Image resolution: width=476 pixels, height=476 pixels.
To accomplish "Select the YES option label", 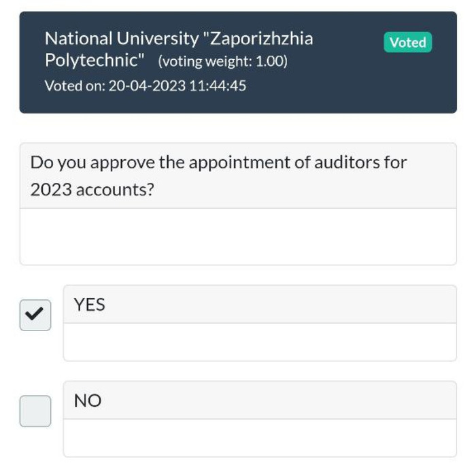I will click(90, 305).
